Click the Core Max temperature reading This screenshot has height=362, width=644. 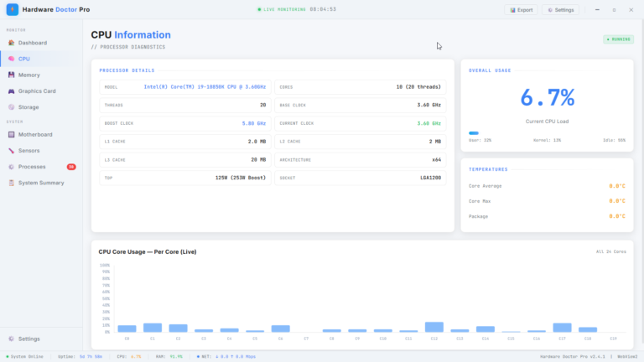pos(617,201)
